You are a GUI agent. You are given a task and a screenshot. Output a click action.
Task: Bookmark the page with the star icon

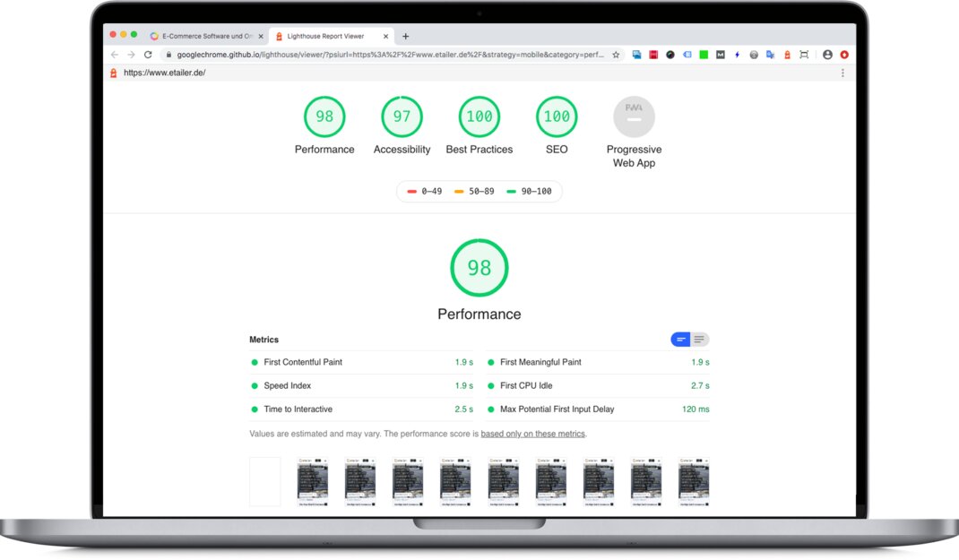coord(616,55)
